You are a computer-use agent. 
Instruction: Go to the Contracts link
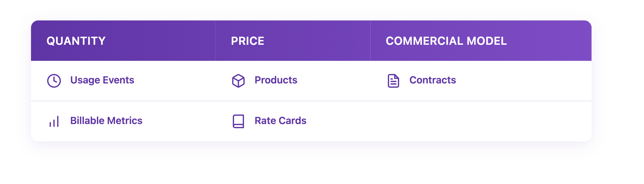tap(432, 80)
